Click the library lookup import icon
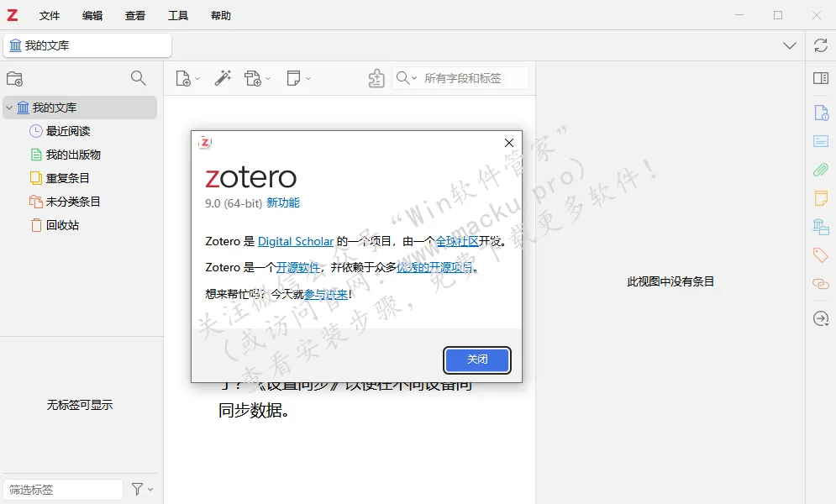The height and width of the screenshot is (504, 836). click(x=376, y=78)
